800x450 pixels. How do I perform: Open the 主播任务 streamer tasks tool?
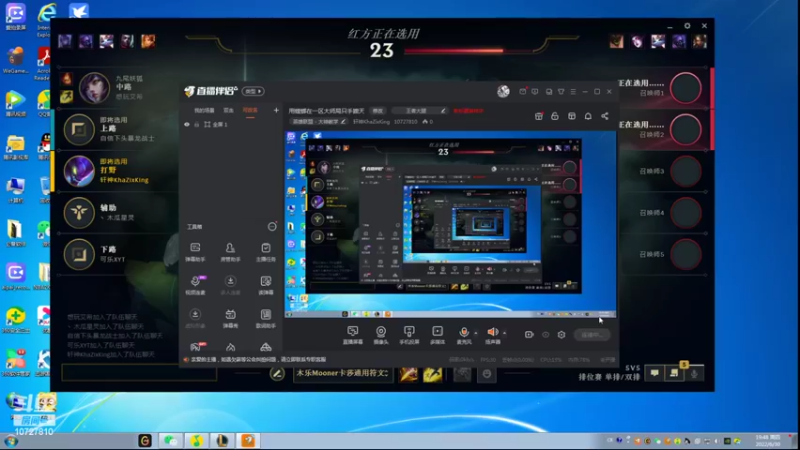pos(265,252)
